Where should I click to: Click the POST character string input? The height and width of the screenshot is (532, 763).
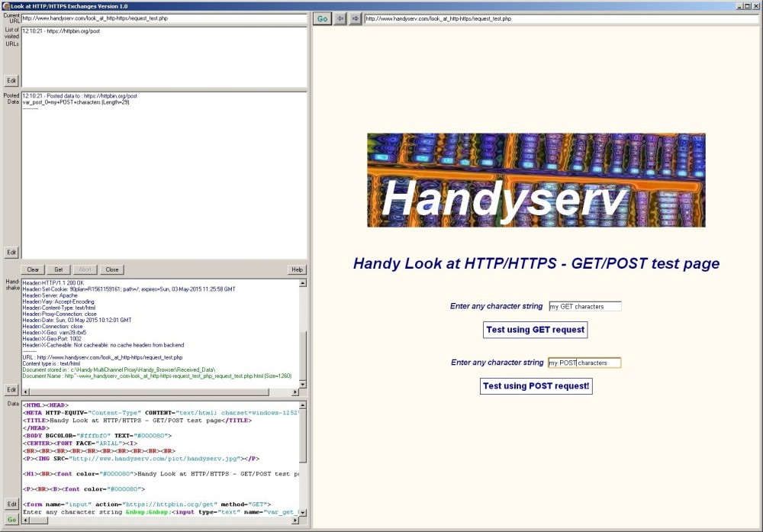point(584,363)
